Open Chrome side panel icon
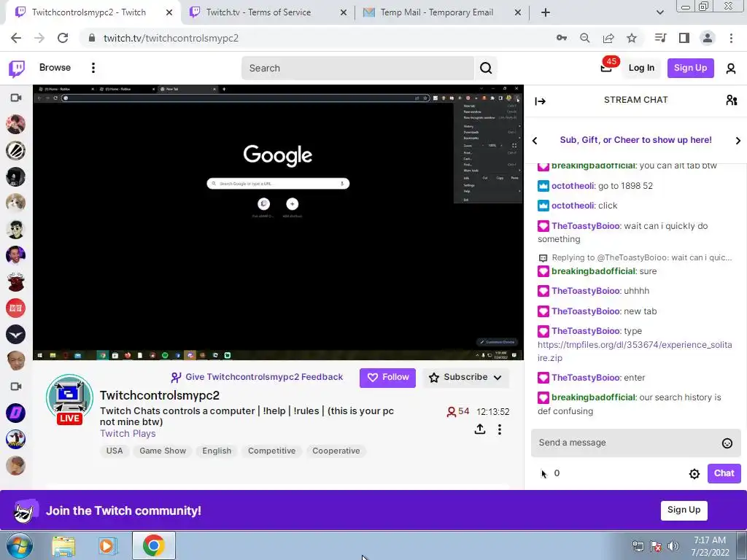Screen dimensions: 747x560 tap(684, 38)
